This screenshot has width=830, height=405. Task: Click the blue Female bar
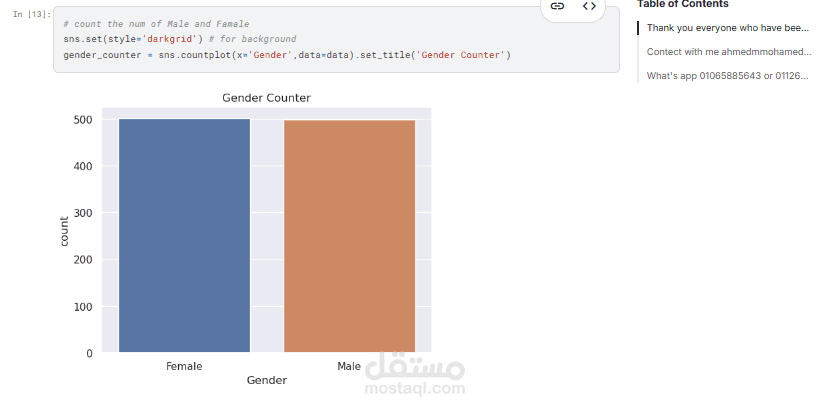184,235
